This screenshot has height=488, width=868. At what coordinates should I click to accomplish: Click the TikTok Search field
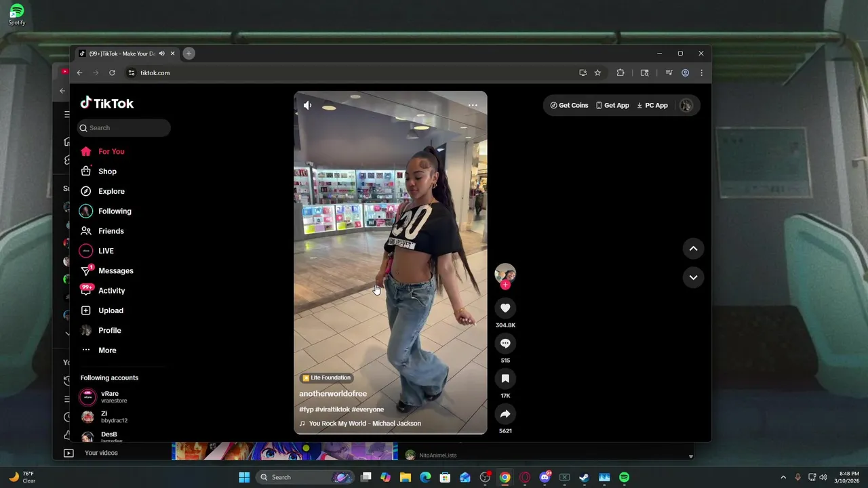[x=124, y=127]
